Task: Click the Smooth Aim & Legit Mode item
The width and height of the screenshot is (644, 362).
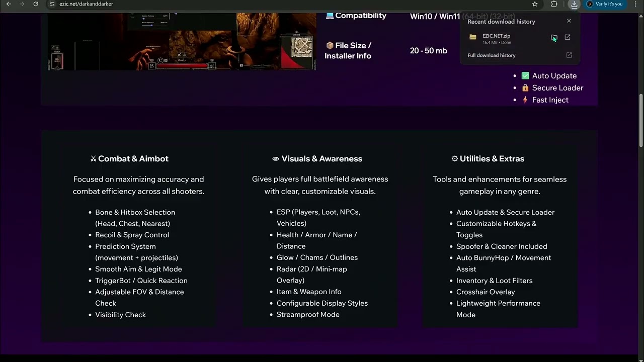Action: (x=139, y=269)
